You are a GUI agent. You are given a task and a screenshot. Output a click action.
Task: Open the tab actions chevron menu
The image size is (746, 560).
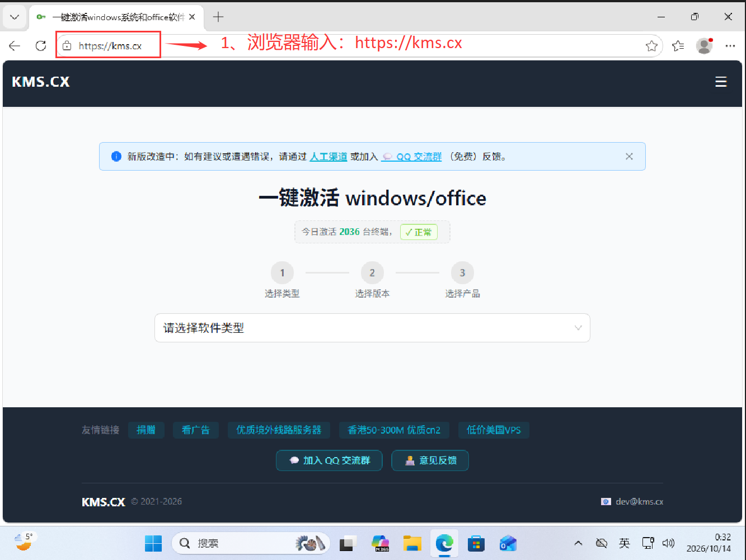click(x=15, y=17)
